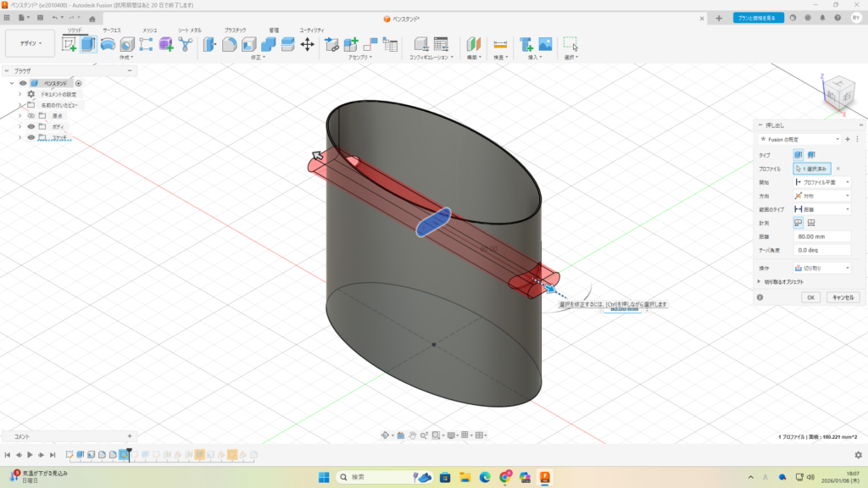Click the 距離 80.00 mm input field
The height and width of the screenshot is (488, 868).
click(821, 237)
